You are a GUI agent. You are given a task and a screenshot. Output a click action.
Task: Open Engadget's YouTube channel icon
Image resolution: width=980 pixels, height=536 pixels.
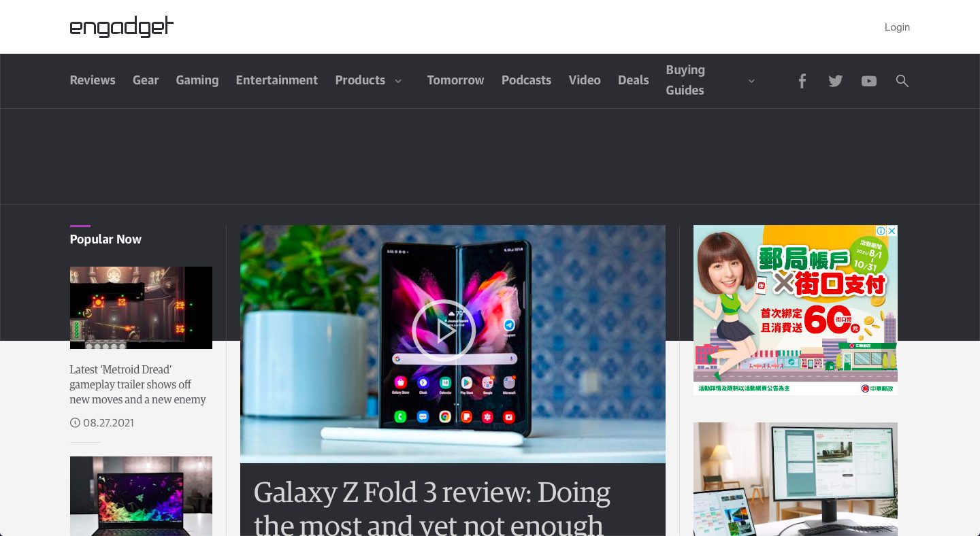(x=869, y=81)
